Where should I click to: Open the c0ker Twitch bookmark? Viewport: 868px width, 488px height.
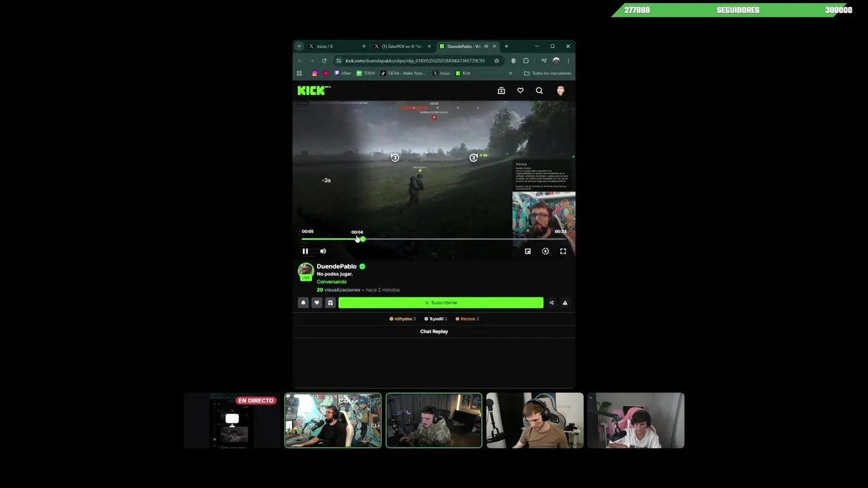click(342, 73)
